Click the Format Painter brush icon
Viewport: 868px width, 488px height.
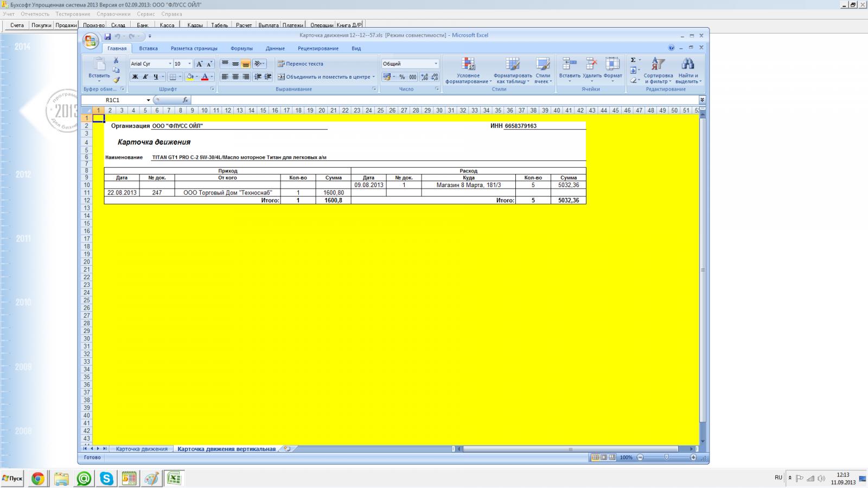click(116, 80)
